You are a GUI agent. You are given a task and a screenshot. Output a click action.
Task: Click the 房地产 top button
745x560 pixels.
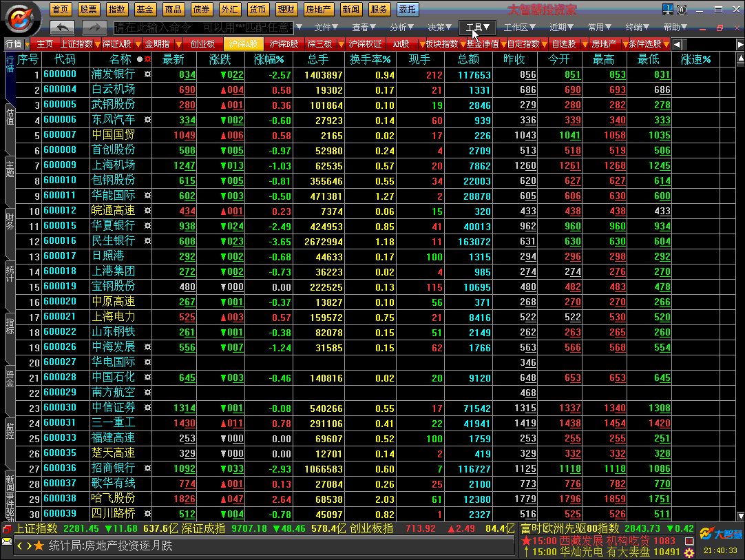[x=318, y=9]
